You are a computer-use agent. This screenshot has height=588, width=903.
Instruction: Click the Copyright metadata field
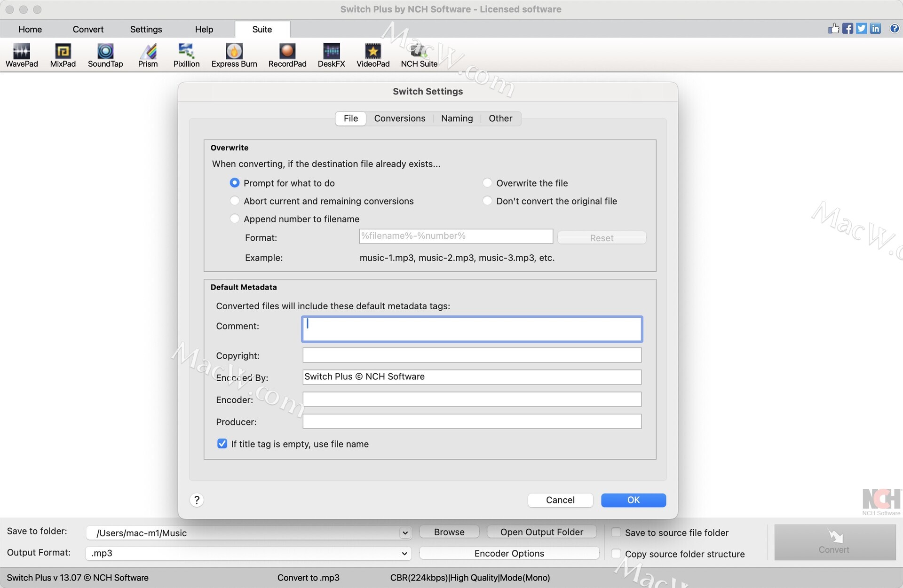pos(472,355)
